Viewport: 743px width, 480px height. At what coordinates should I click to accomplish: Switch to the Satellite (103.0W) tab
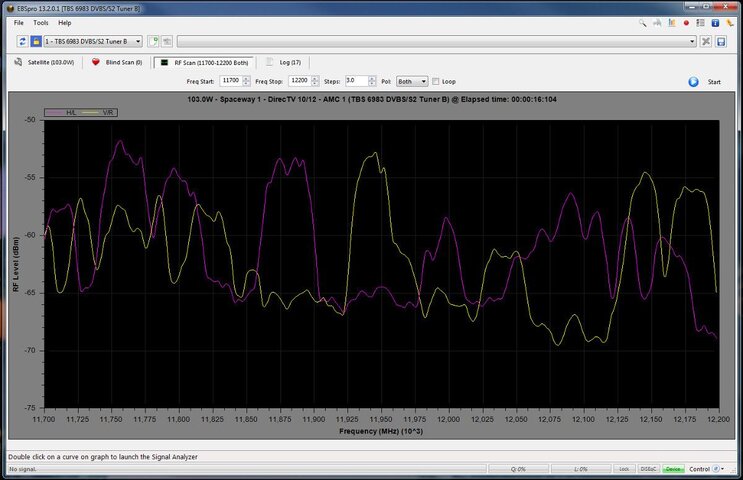43,62
